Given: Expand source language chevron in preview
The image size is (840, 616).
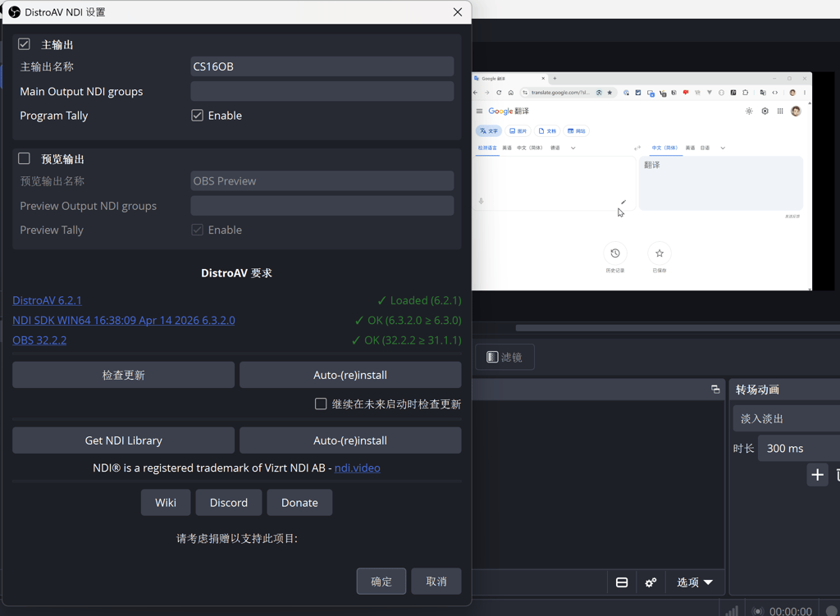Looking at the screenshot, I should (x=573, y=148).
